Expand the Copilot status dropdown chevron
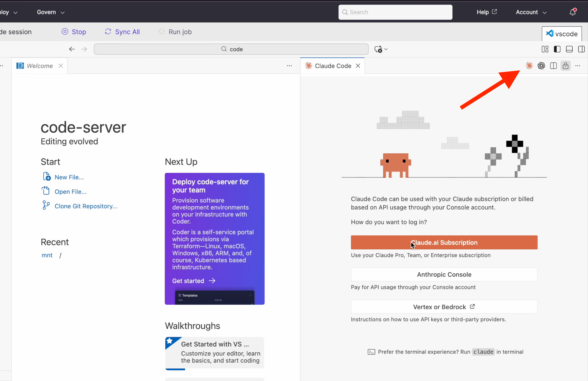Image resolution: width=588 pixels, height=381 pixels. click(386, 49)
